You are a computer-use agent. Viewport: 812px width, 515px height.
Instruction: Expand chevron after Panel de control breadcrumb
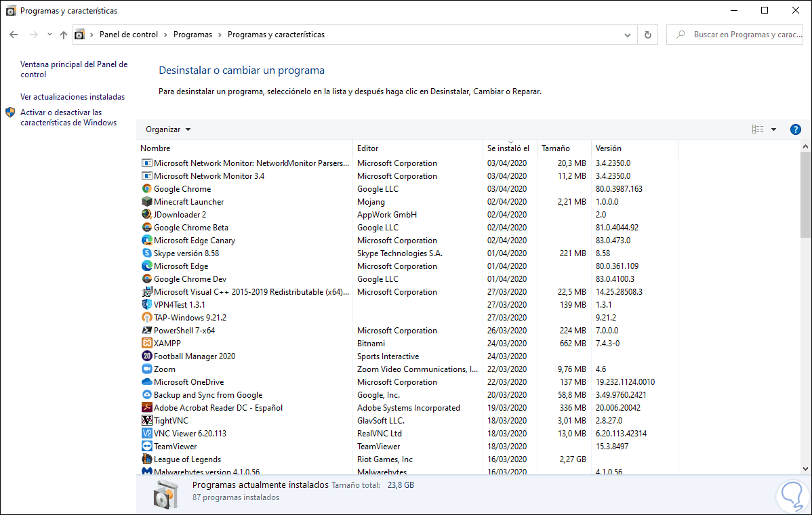[x=165, y=35]
